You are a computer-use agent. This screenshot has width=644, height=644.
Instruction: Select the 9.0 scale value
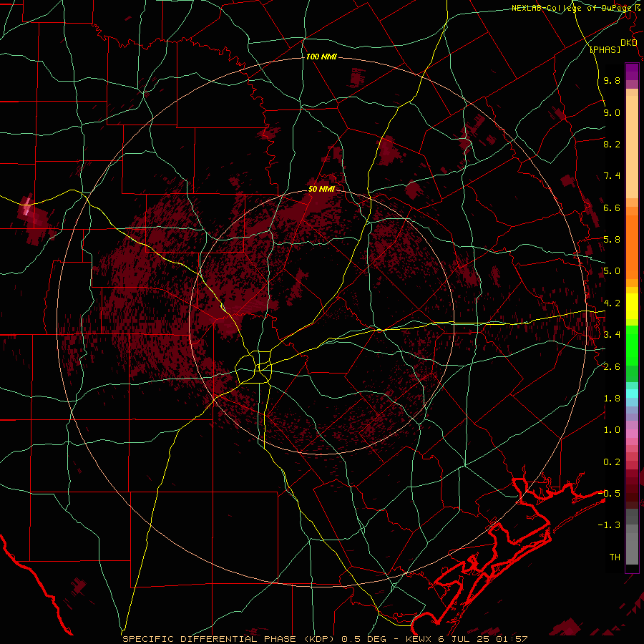pos(612,112)
